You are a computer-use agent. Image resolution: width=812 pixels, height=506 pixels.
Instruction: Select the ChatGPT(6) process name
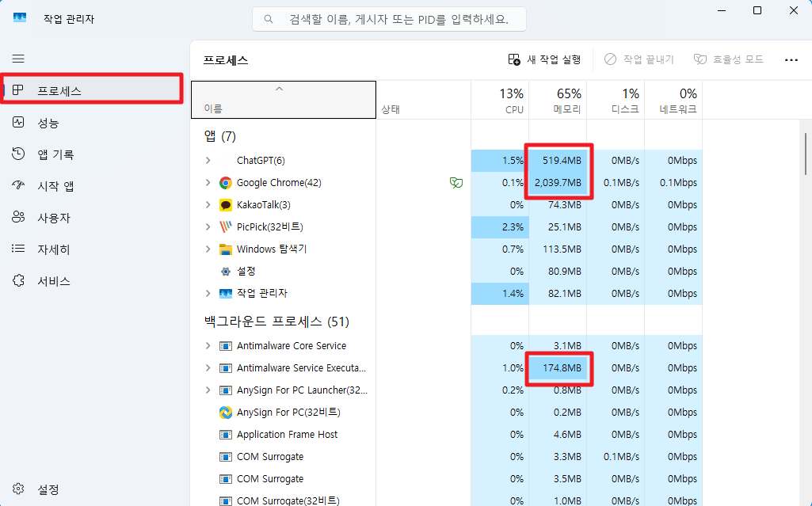coord(261,161)
